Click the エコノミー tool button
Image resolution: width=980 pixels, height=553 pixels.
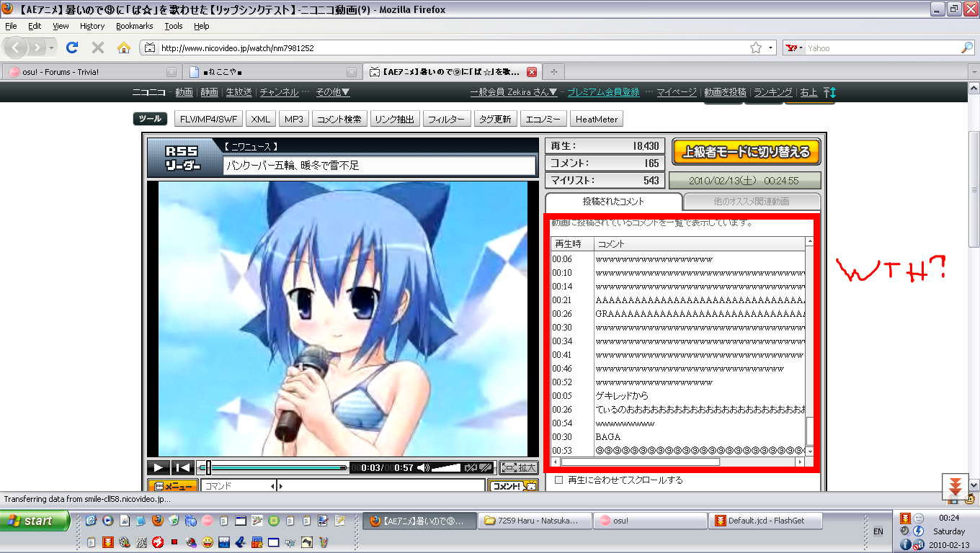(x=543, y=119)
